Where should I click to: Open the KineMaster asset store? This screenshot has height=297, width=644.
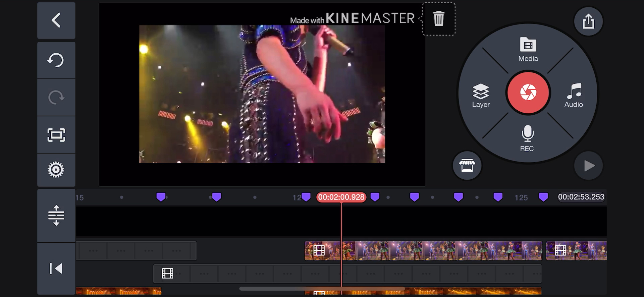(x=467, y=166)
